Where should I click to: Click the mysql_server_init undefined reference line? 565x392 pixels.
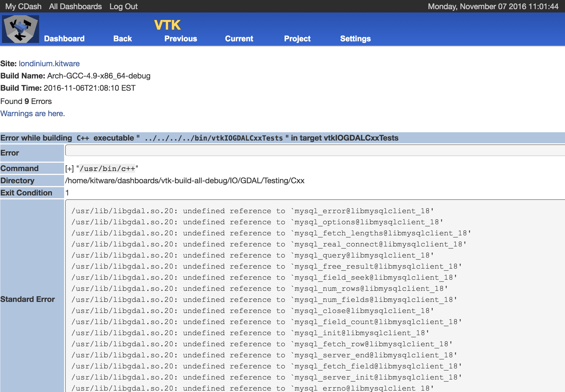(x=266, y=377)
